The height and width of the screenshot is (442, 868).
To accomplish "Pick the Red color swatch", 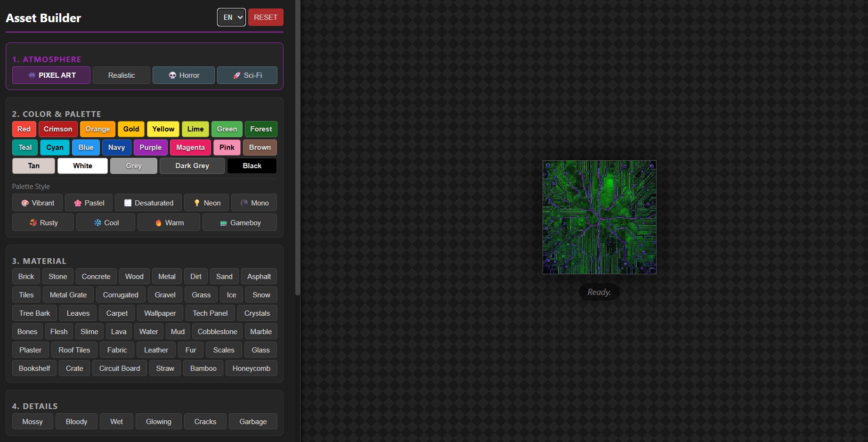I will [x=24, y=129].
